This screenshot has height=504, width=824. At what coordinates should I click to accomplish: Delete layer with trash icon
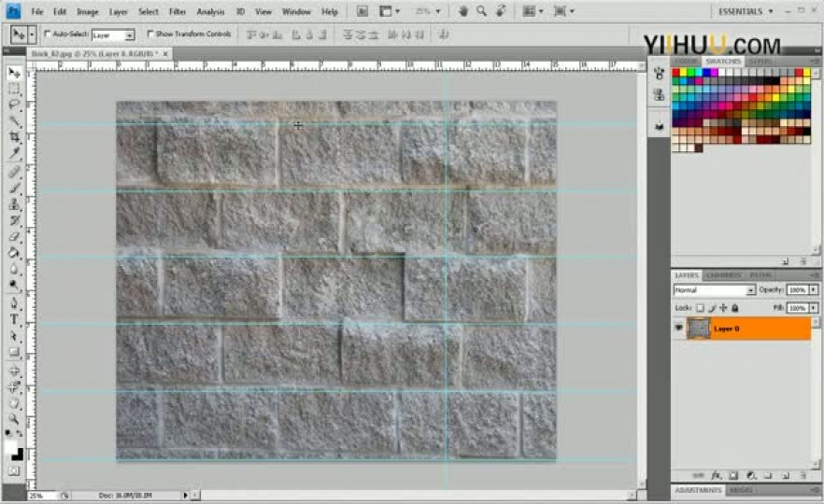[x=803, y=476]
